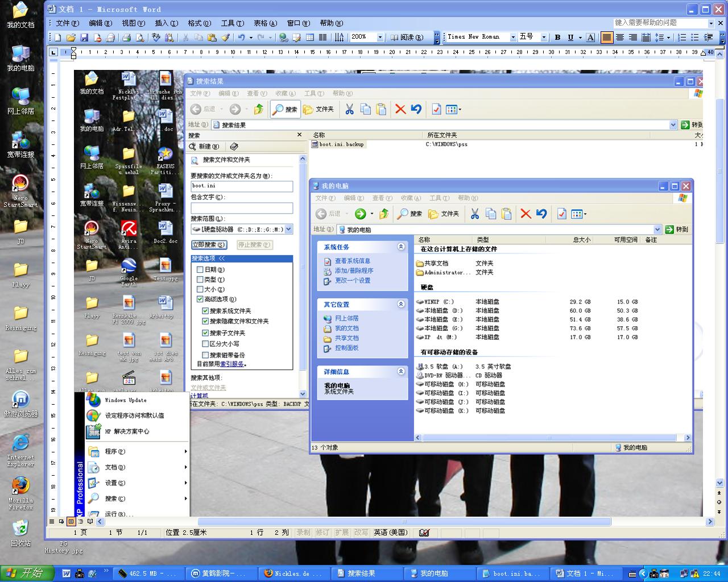This screenshot has width=728, height=582.
Task: Toggle Bold formatting
Action: click(x=557, y=38)
